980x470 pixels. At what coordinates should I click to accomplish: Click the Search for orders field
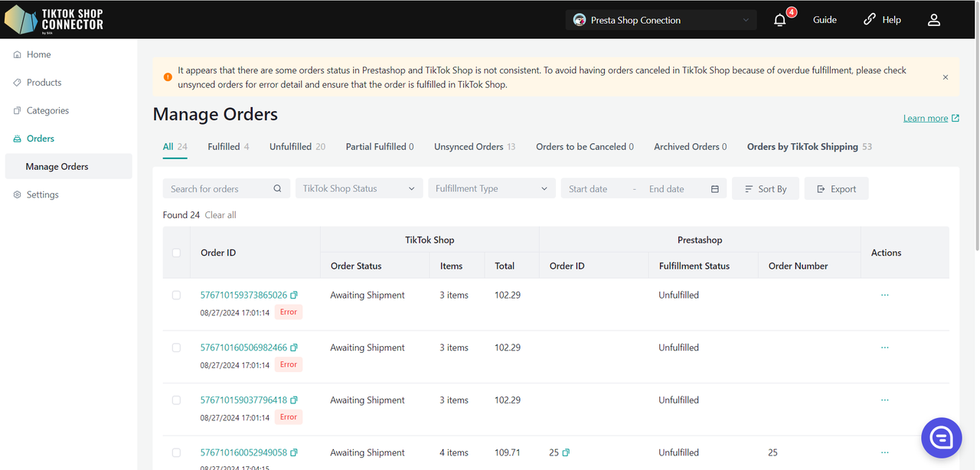227,189
